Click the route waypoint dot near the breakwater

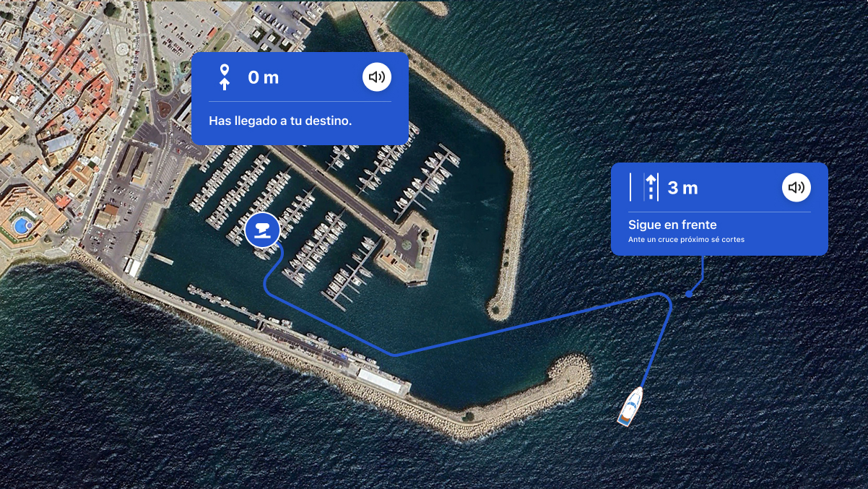coord(689,294)
